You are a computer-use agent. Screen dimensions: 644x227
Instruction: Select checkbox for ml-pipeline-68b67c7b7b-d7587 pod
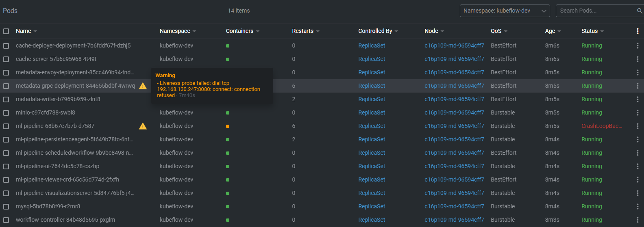6,126
